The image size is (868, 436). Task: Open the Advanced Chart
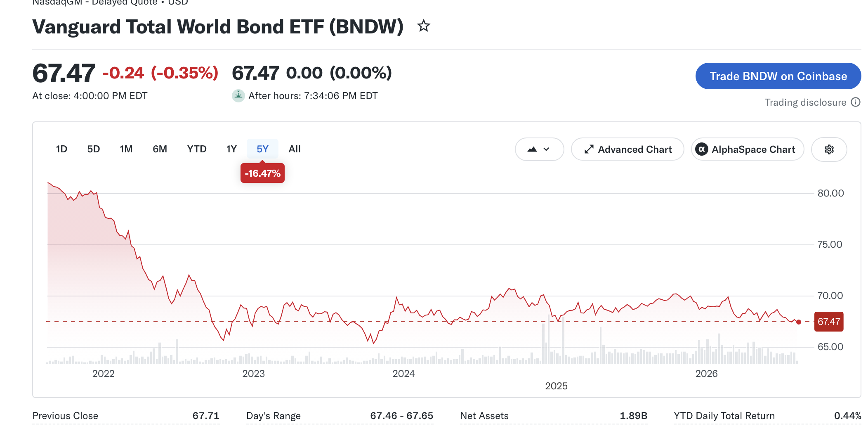[x=627, y=149]
